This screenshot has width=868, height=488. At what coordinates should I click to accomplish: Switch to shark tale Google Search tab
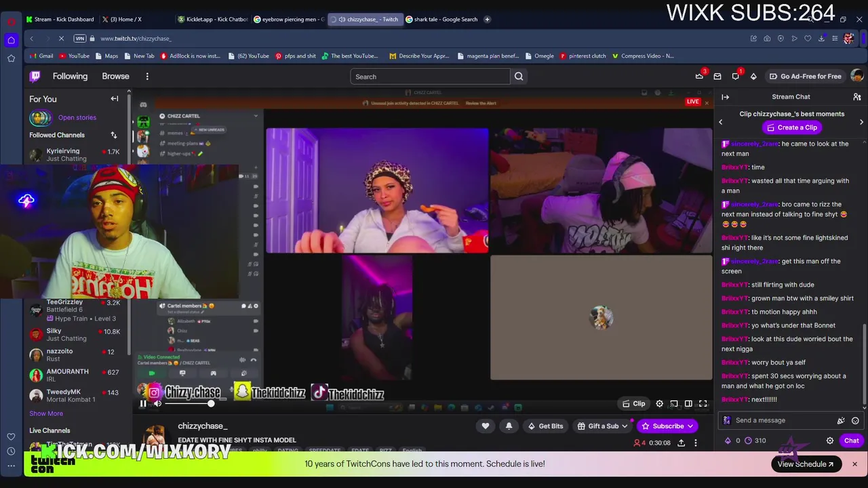441,19
